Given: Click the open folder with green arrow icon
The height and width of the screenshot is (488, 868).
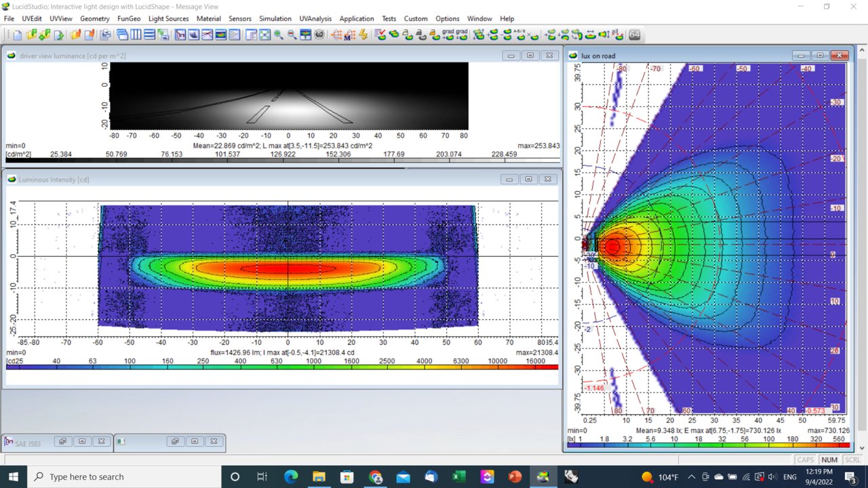Looking at the screenshot, I should point(31,35).
